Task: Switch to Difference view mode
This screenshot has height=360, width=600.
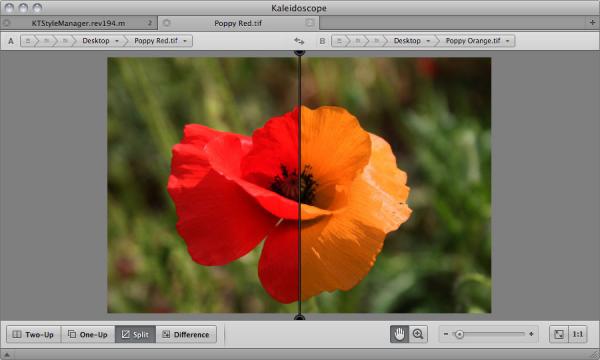Action: pyautogui.click(x=186, y=334)
